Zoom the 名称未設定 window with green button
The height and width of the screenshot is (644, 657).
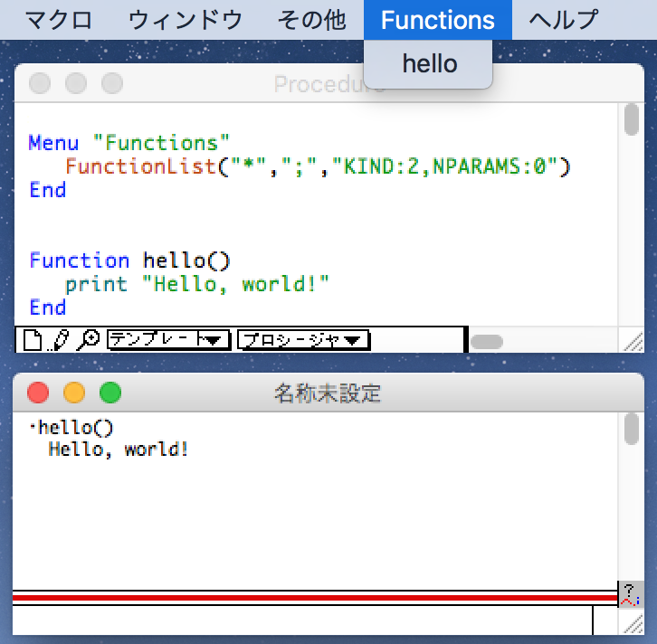pos(110,393)
